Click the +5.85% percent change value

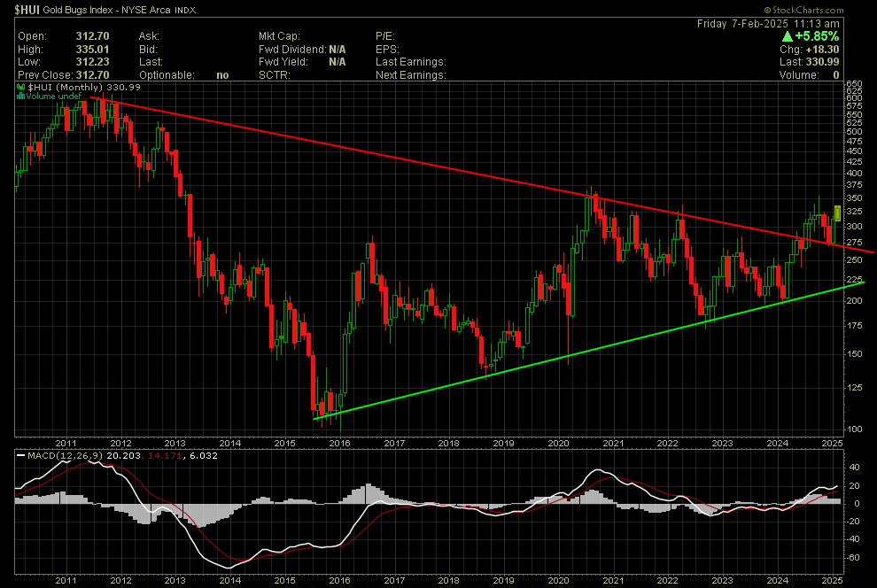pos(817,36)
